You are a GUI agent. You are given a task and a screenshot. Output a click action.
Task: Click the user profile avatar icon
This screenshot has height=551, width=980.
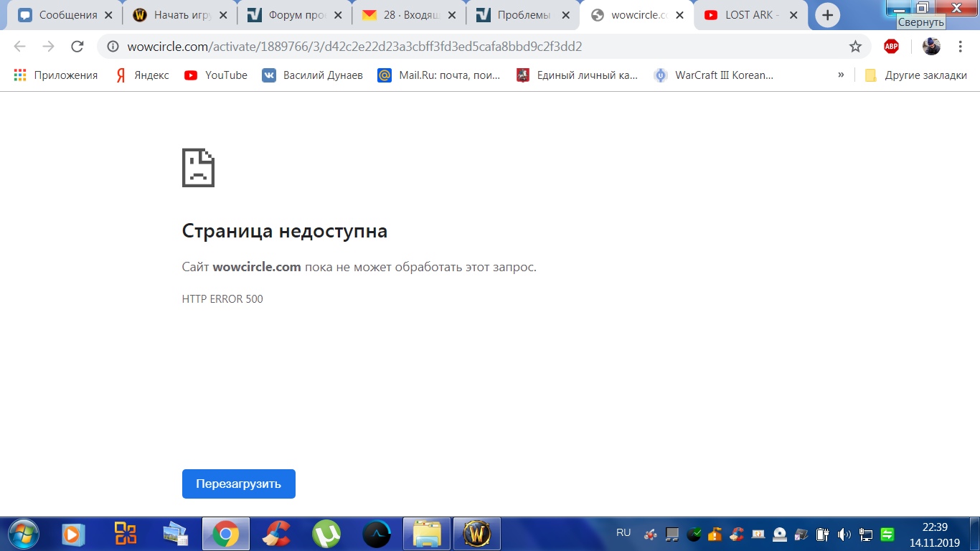point(931,47)
